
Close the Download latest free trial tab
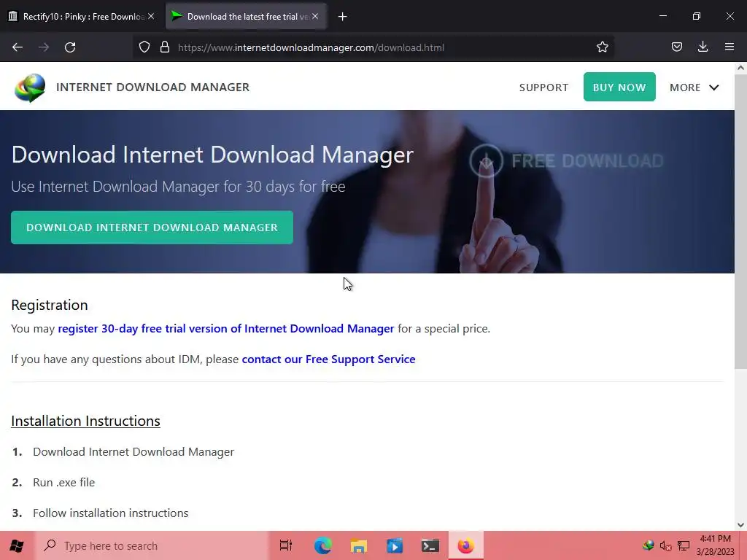coord(315,16)
